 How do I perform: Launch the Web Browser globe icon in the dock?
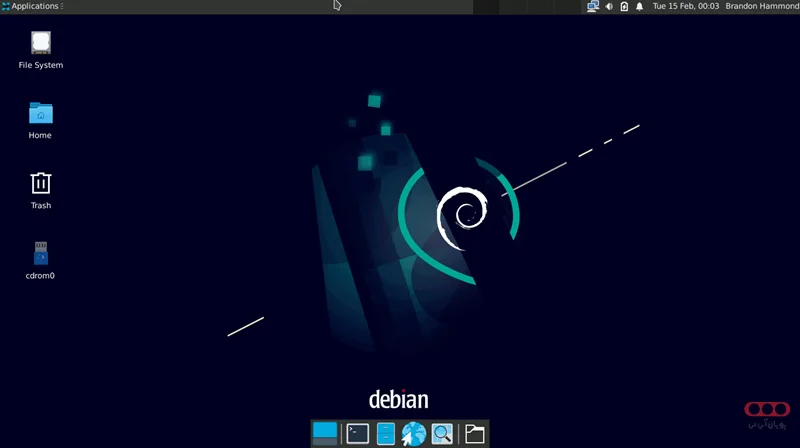(x=414, y=434)
